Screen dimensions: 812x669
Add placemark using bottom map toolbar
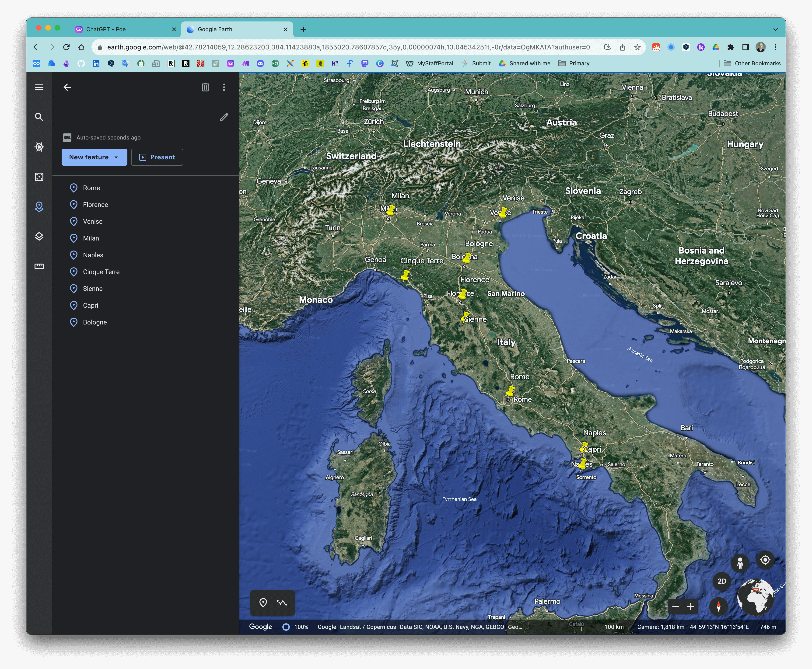[263, 602]
